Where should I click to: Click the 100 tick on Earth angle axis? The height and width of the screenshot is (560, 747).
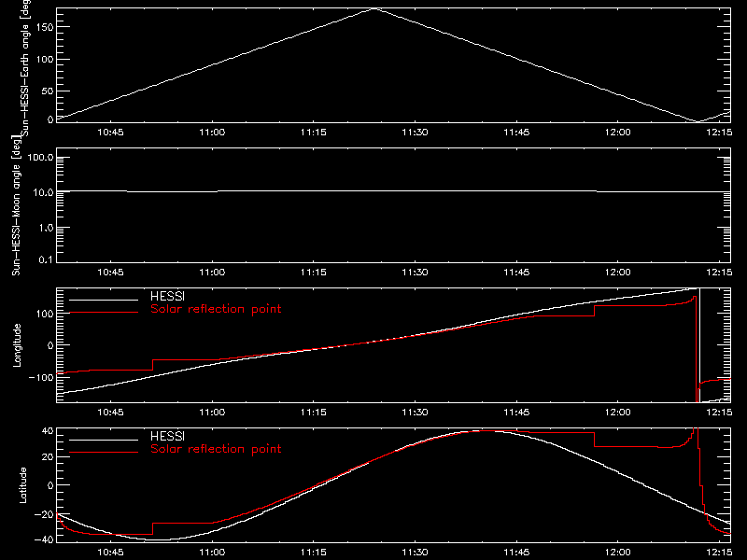pyautogui.click(x=45, y=60)
